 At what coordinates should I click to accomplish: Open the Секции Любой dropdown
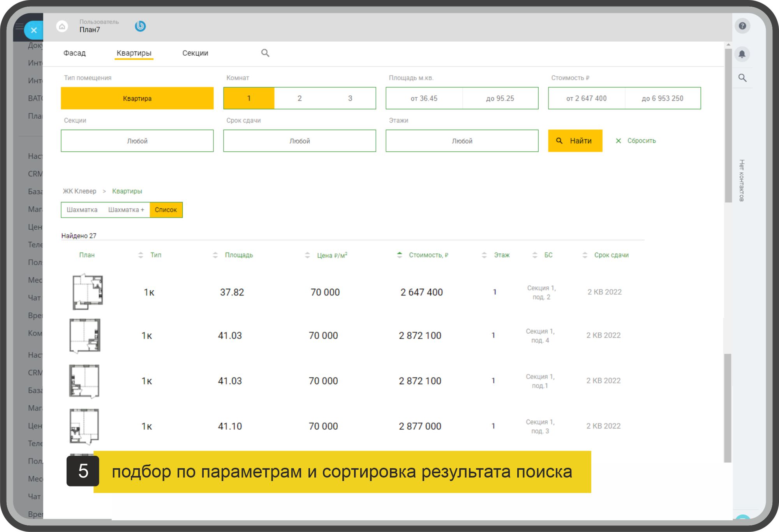pyautogui.click(x=137, y=141)
